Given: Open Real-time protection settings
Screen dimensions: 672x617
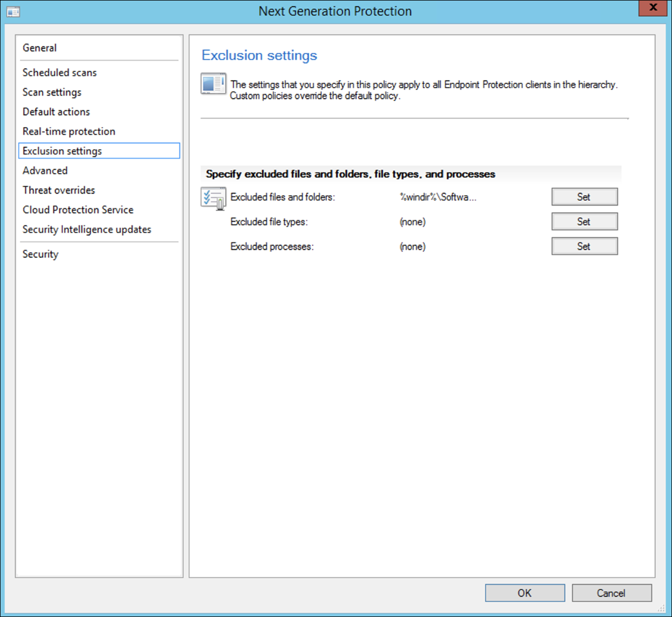Looking at the screenshot, I should tap(69, 132).
